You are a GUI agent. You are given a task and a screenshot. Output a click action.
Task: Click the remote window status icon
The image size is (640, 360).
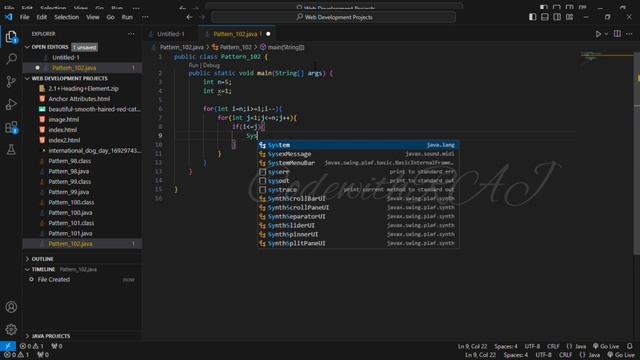coord(8,346)
